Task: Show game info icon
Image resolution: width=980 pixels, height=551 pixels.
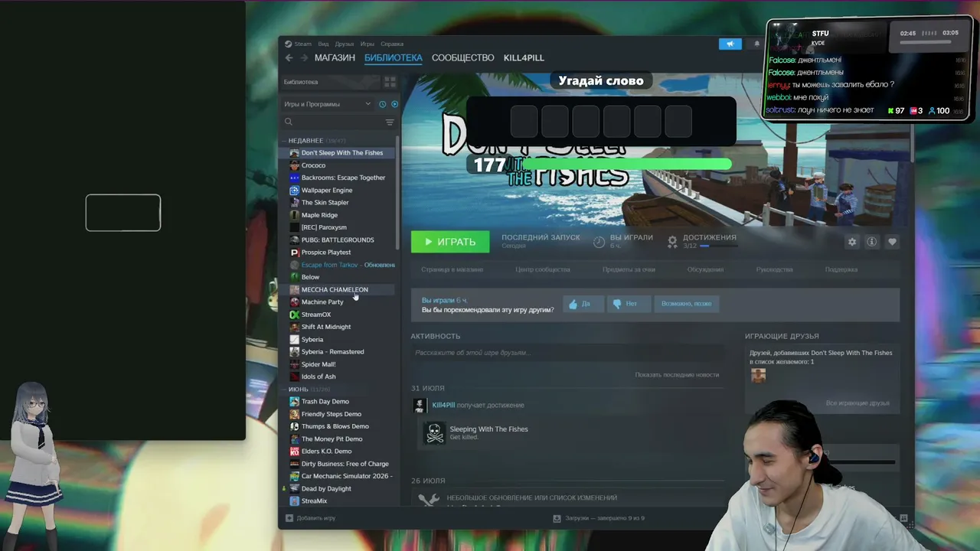Action: (871, 242)
